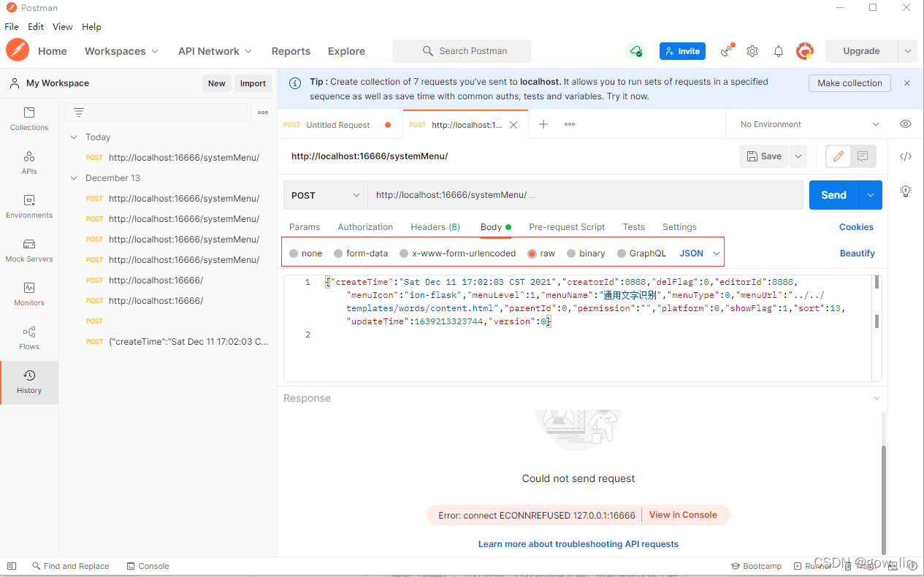This screenshot has height=577, width=924.
Task: Open the info lightbulb icon
Action: 906,191
